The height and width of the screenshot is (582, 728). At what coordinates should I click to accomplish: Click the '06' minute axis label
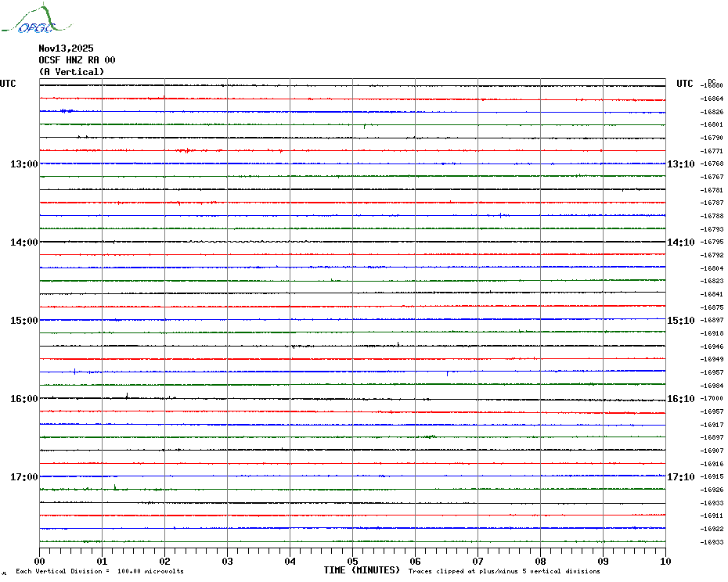click(416, 561)
